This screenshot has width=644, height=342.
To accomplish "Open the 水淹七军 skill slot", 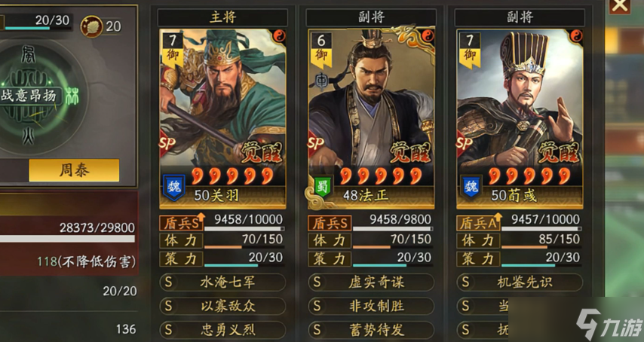I will (222, 282).
